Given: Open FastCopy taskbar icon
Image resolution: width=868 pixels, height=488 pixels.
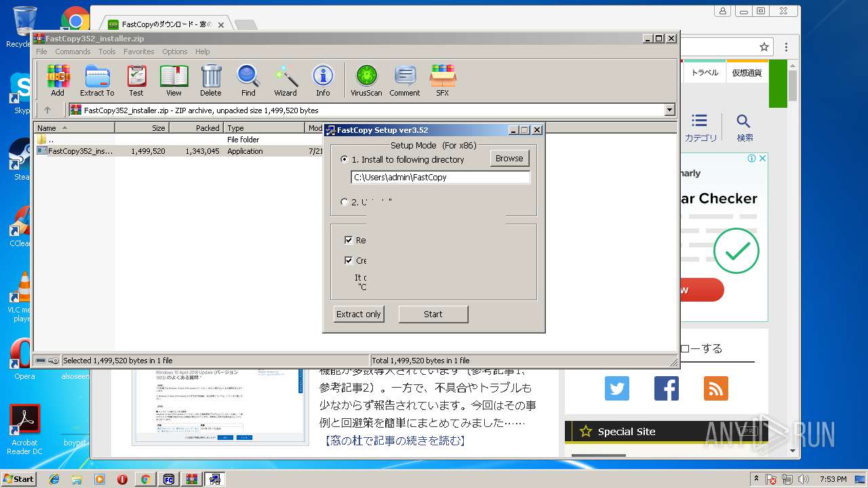Looking at the screenshot, I should click(x=168, y=479).
